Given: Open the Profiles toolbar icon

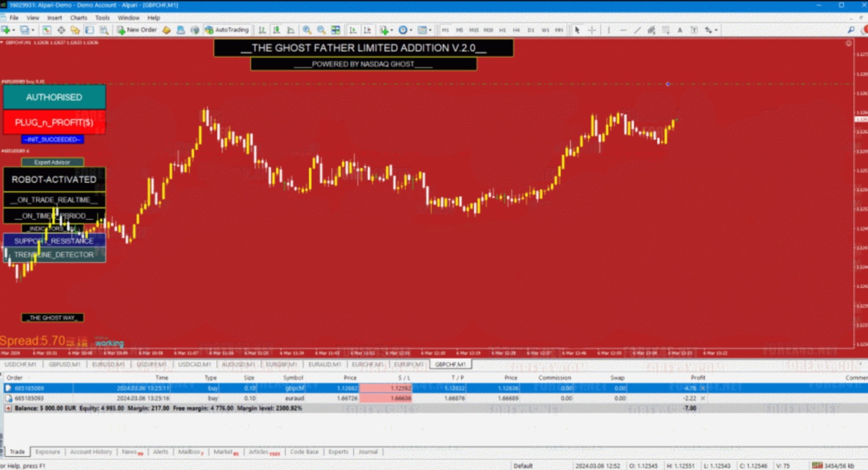Looking at the screenshot, I should [25, 30].
